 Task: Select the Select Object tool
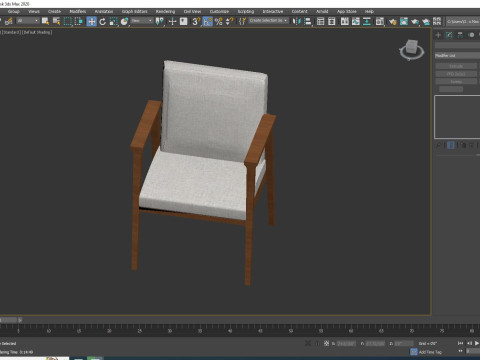tap(45, 21)
